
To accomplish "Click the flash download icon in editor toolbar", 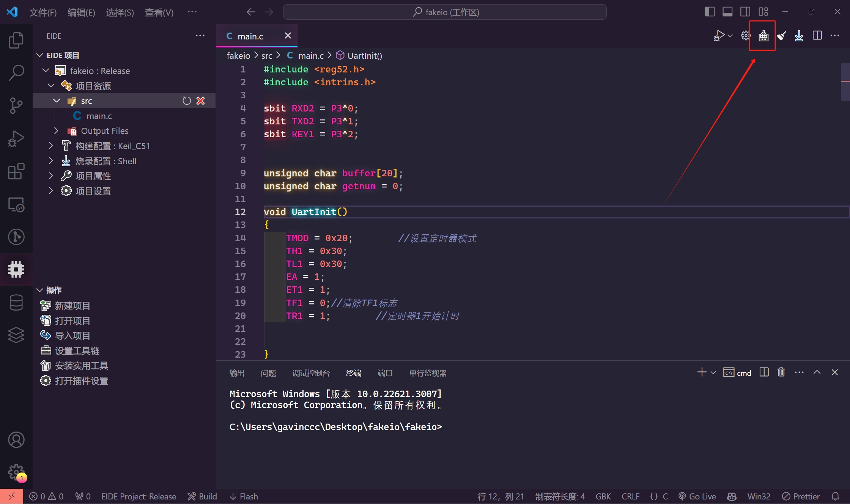I will coord(799,36).
